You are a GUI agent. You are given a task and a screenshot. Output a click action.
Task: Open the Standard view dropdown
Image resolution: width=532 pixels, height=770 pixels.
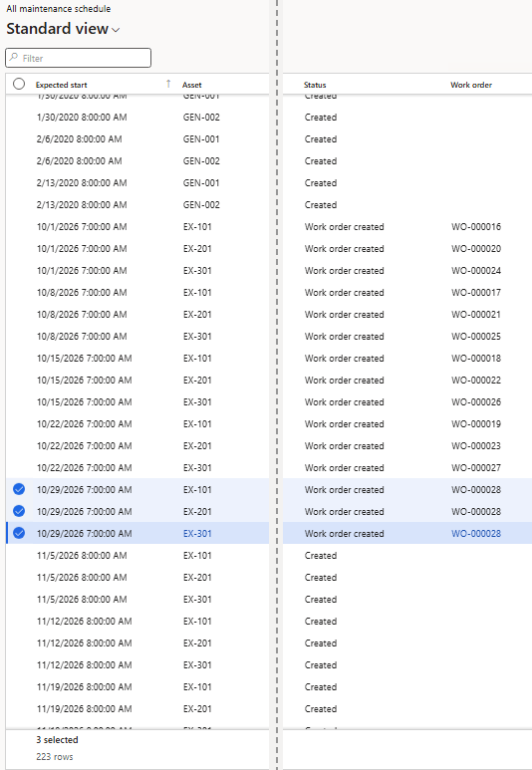tap(63, 29)
